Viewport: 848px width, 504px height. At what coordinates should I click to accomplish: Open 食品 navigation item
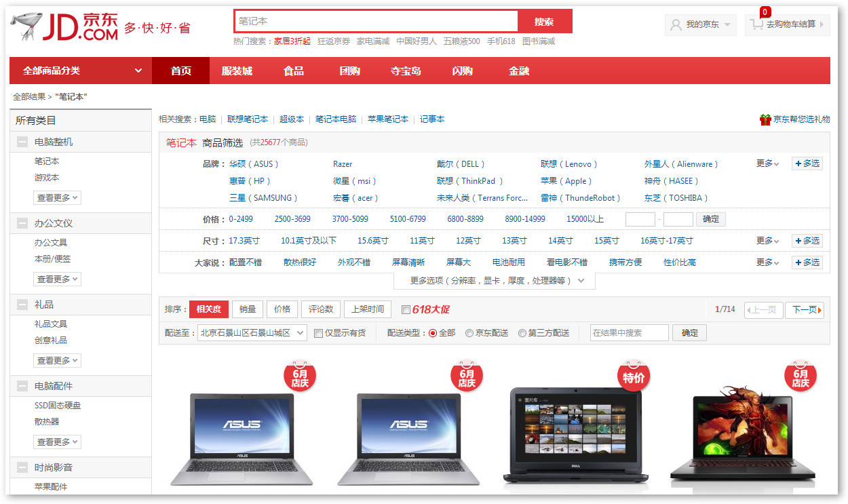294,71
